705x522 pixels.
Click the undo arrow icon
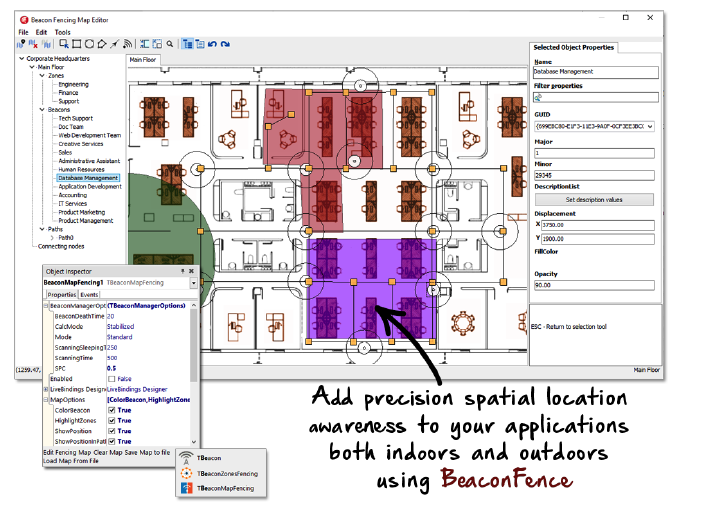tap(213, 44)
